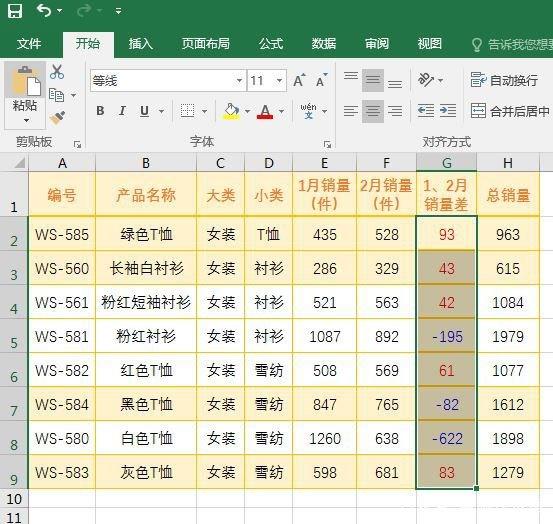
Task: Click the 自动换行 wrap text button
Action: [x=504, y=80]
